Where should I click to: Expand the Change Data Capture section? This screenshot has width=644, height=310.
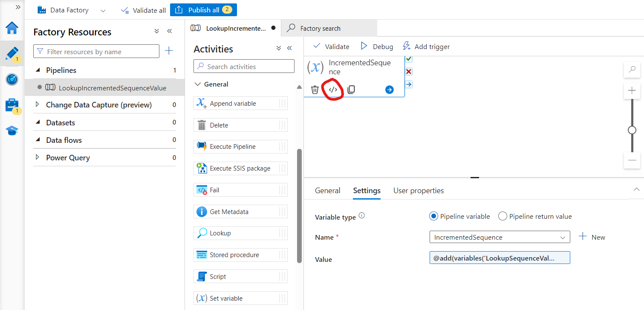[37, 104]
